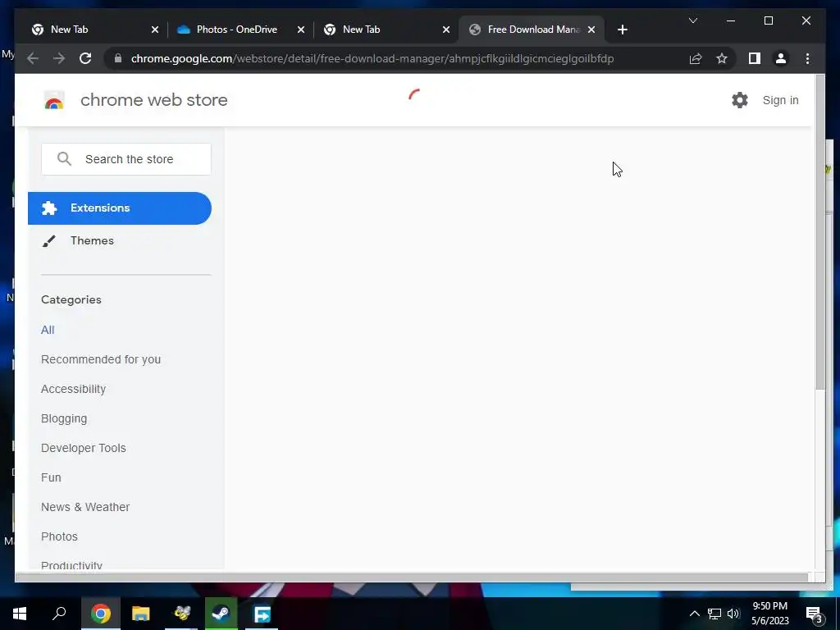
Task: Click the chrome web store title
Action: 153,100
